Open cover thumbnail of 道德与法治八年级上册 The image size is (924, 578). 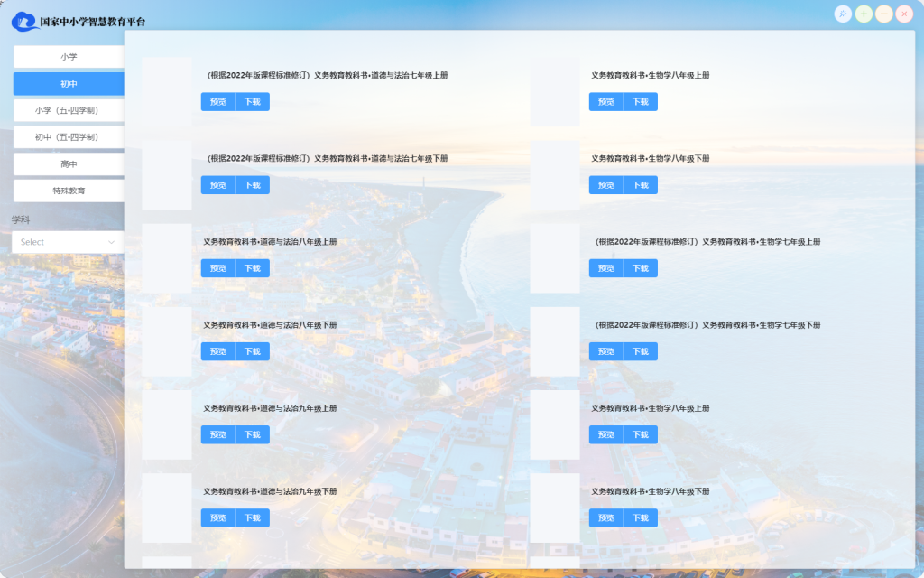pyautogui.click(x=167, y=258)
